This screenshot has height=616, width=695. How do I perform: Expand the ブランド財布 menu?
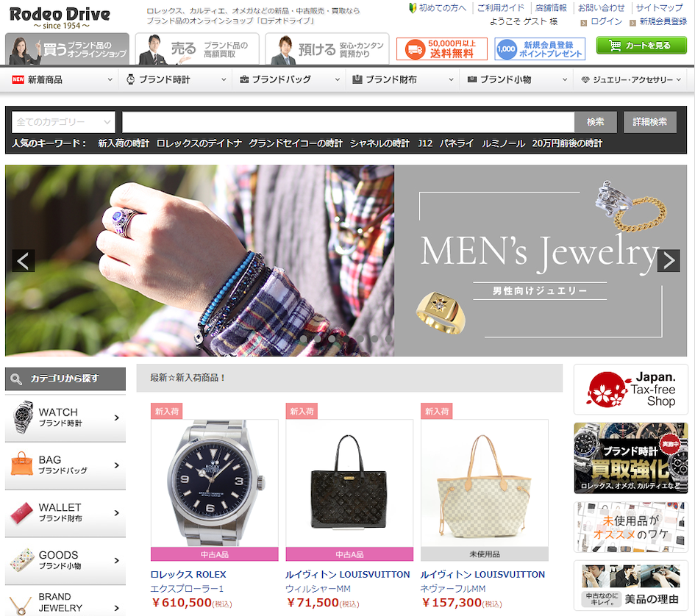[x=402, y=80]
